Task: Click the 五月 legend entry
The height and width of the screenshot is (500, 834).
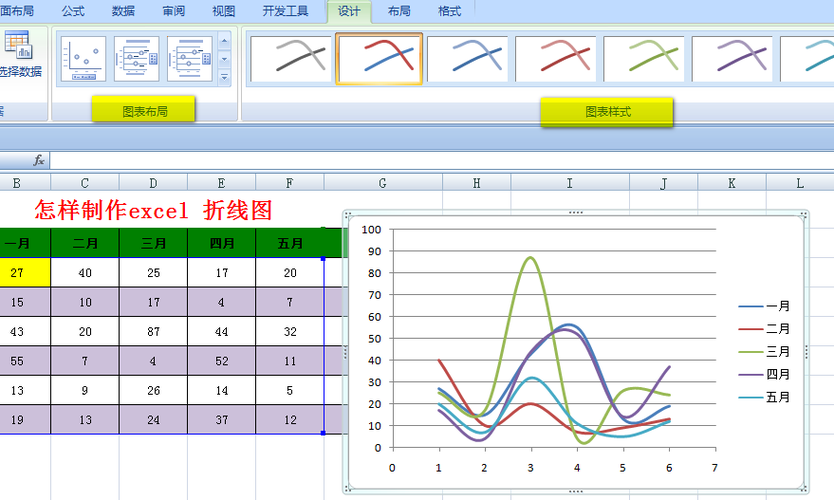Action: [764, 397]
